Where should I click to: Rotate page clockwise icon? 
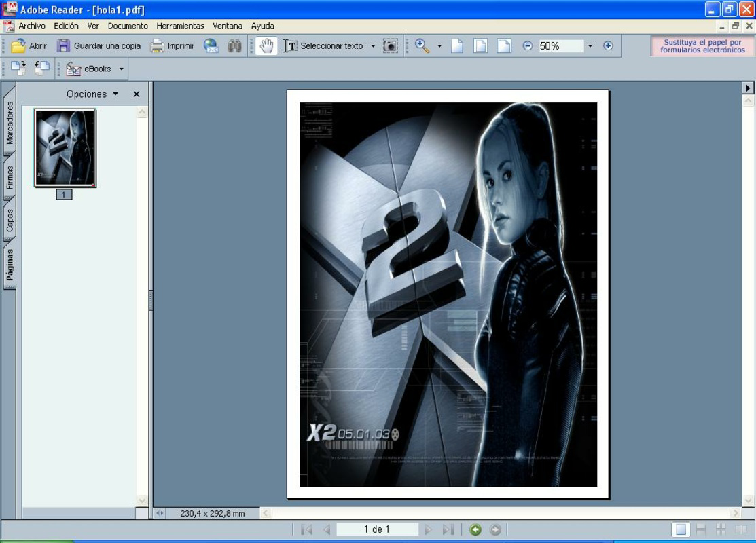click(18, 69)
